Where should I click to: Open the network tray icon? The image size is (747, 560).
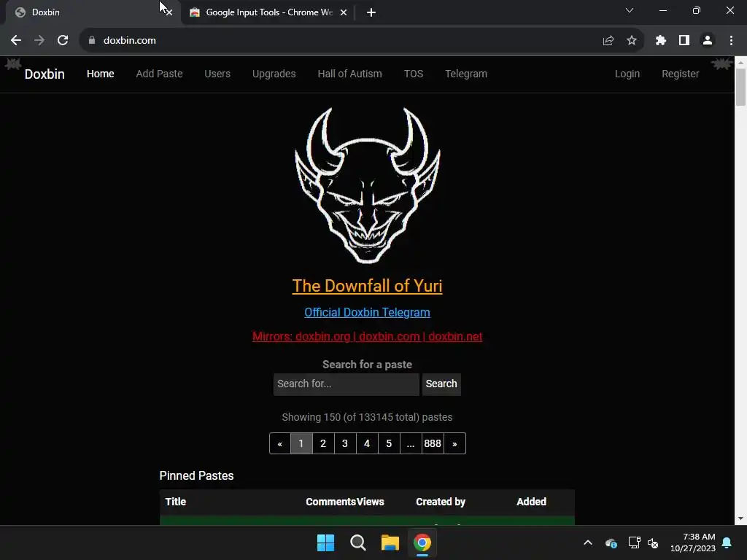coord(634,542)
